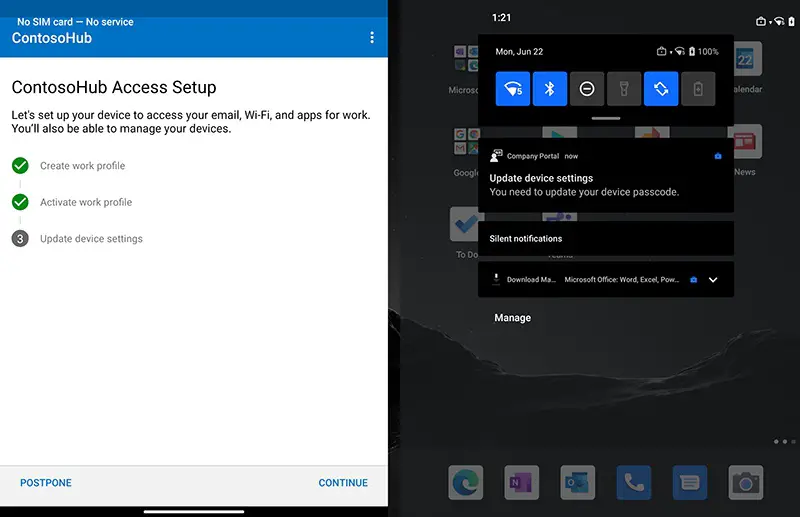Click the Company Portal notification app icon

click(x=496, y=156)
